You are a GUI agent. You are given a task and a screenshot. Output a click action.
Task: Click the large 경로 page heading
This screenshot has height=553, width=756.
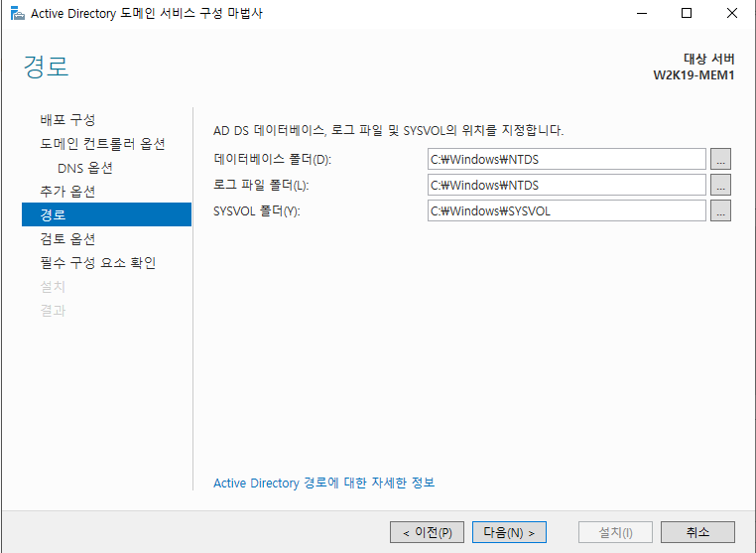tap(47, 67)
